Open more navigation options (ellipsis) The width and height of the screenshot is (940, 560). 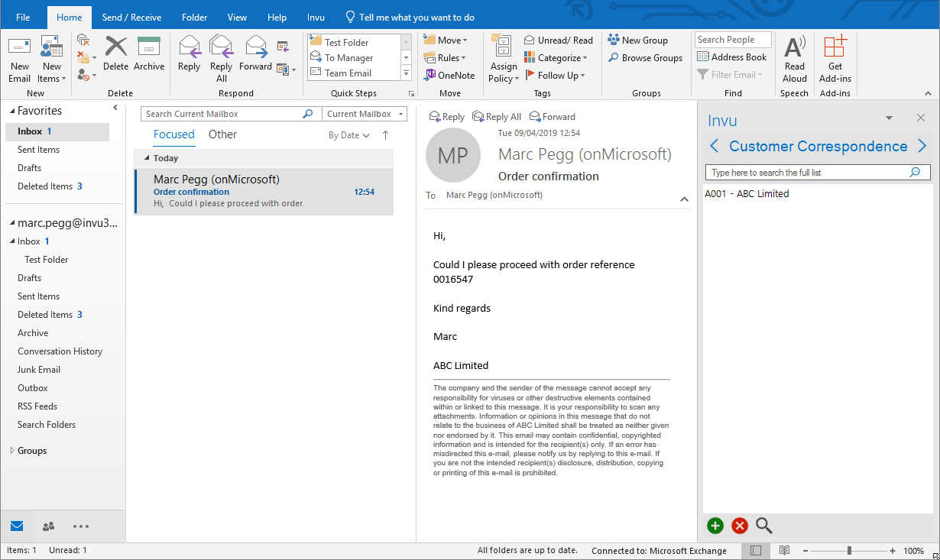click(81, 526)
